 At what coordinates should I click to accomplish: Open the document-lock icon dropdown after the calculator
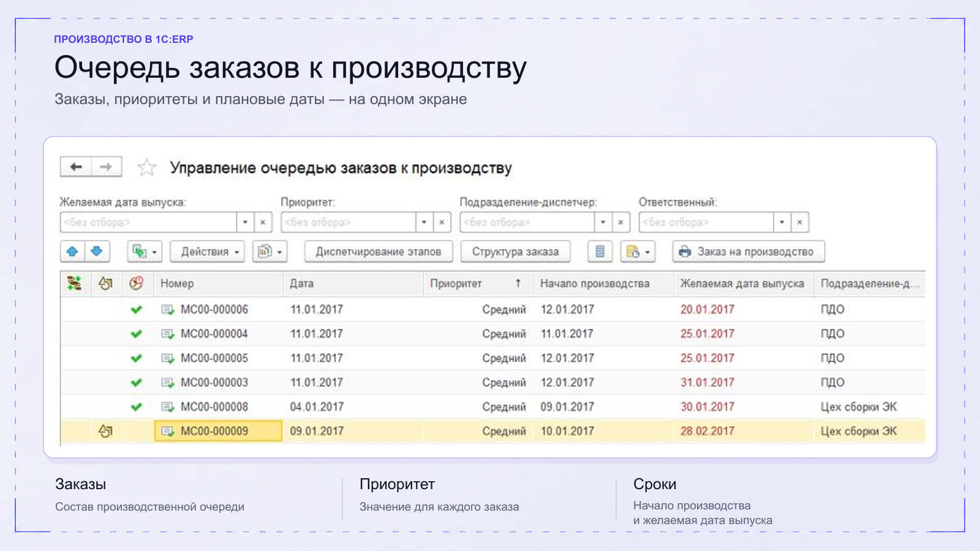[638, 251]
